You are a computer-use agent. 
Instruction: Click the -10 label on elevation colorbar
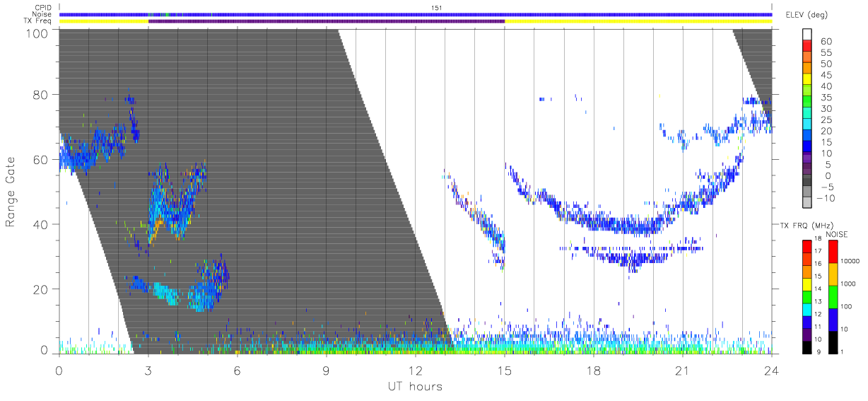[x=826, y=199]
